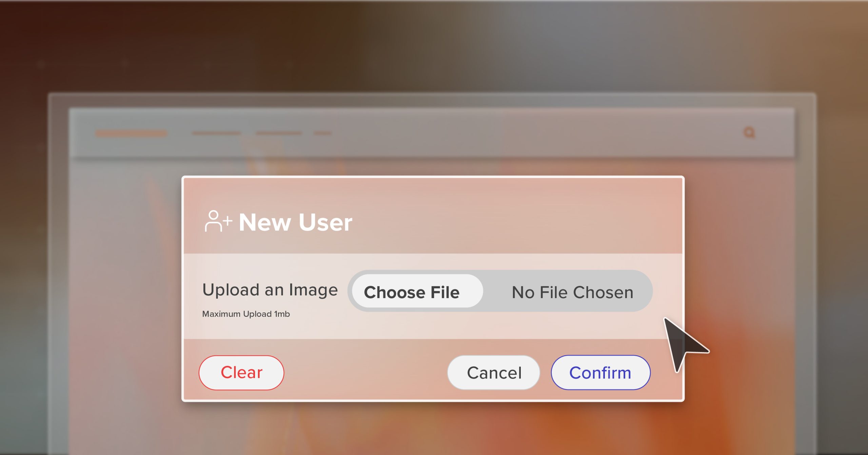Click the blurred search magnifier icon

pos(749,132)
